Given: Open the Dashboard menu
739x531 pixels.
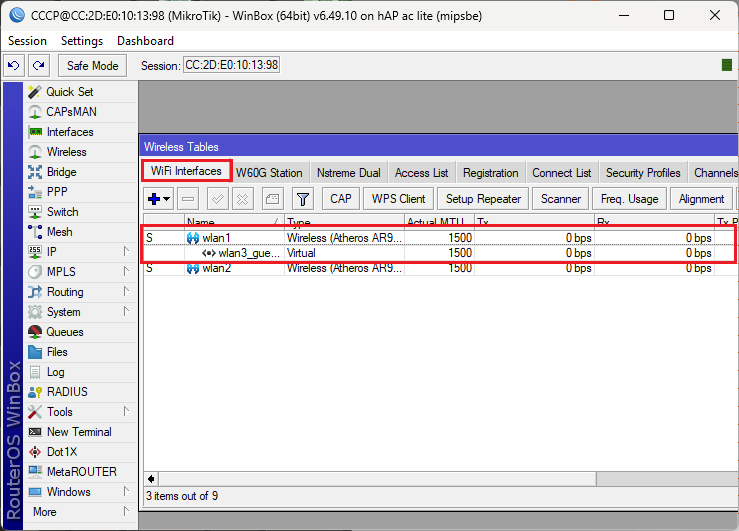Looking at the screenshot, I should [x=145, y=41].
